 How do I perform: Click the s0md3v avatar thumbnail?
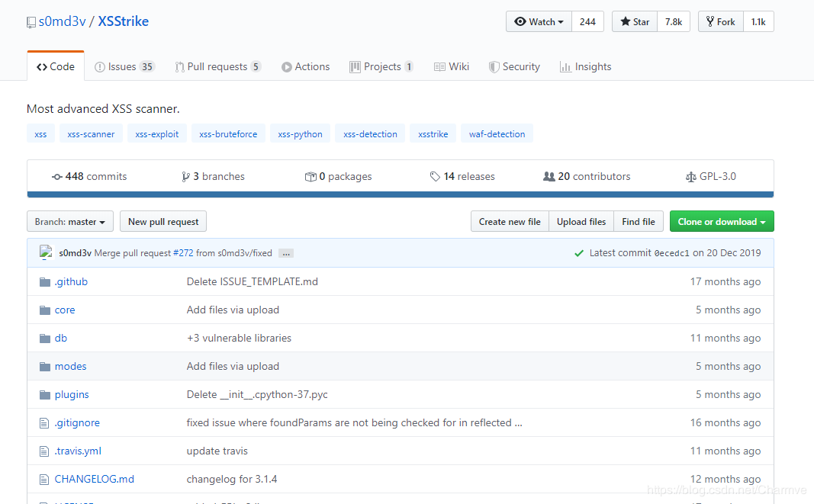[x=47, y=252]
